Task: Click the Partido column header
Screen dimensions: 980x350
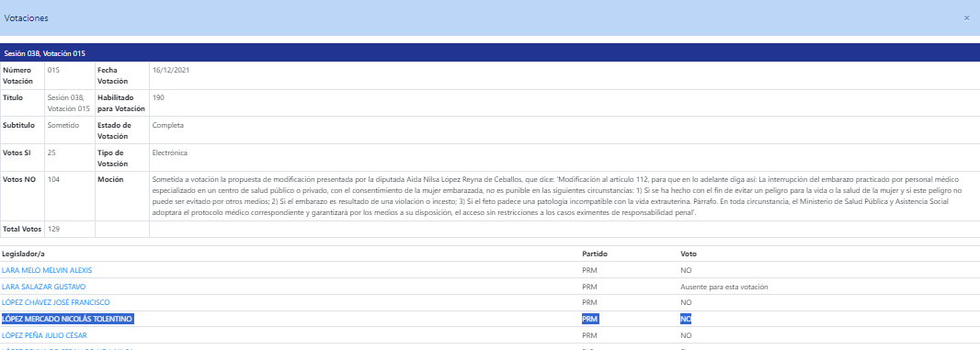Action: tap(595, 254)
